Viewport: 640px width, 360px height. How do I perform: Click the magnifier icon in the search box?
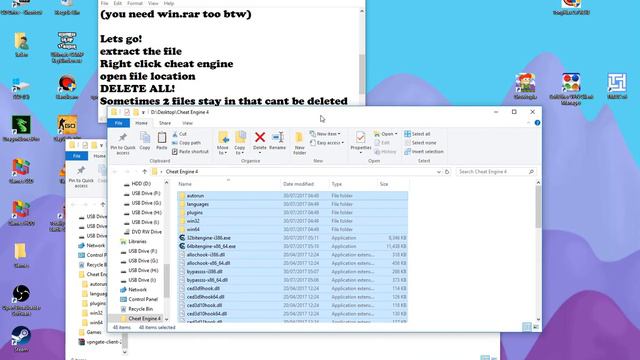(x=531, y=172)
